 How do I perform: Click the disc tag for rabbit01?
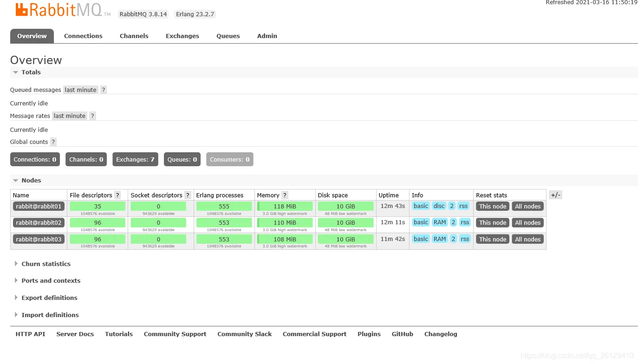tap(439, 206)
